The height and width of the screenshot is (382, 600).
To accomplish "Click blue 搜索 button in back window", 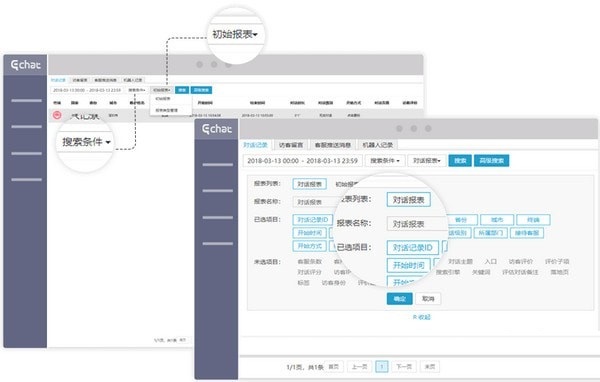I will click(x=182, y=90).
